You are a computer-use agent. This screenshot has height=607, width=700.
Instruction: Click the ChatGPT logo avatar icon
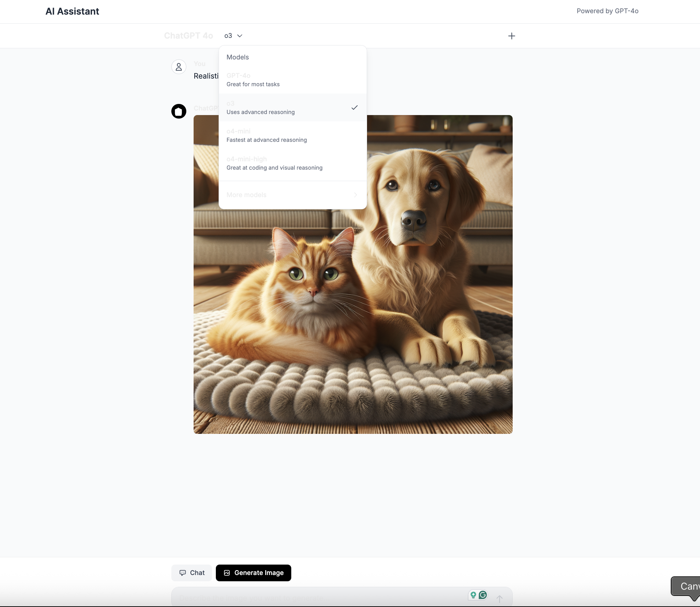[x=178, y=111]
